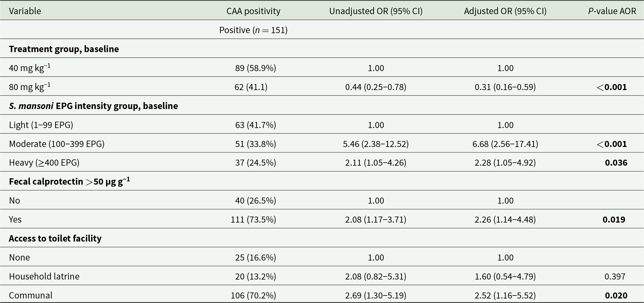Click the Positive (n = 151) subheader

pos(253,30)
